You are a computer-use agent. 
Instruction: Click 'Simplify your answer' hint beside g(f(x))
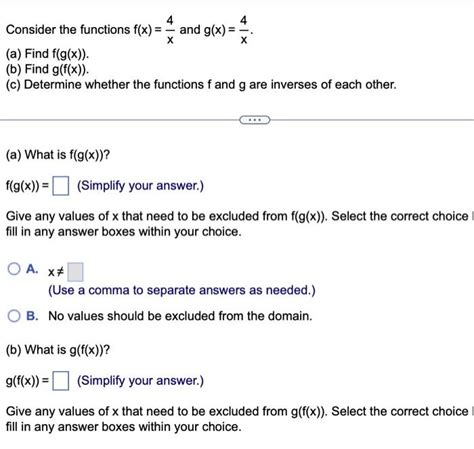pyautogui.click(x=140, y=381)
